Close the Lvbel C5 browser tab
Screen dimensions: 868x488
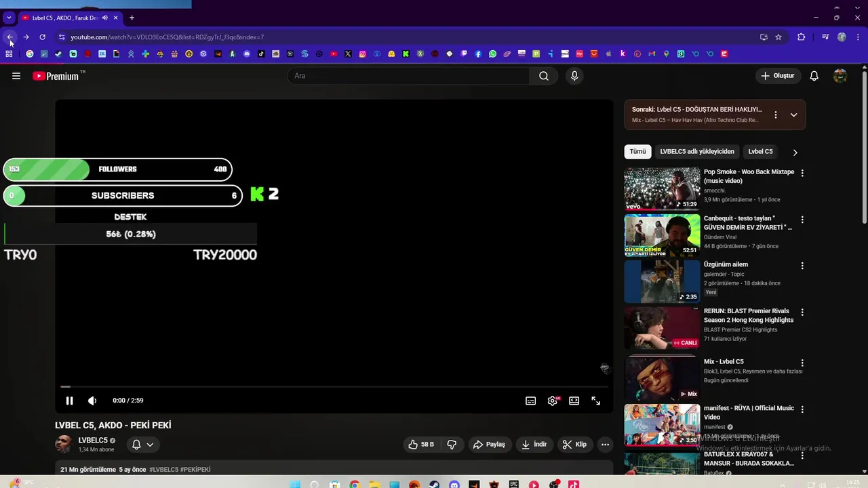(x=116, y=18)
